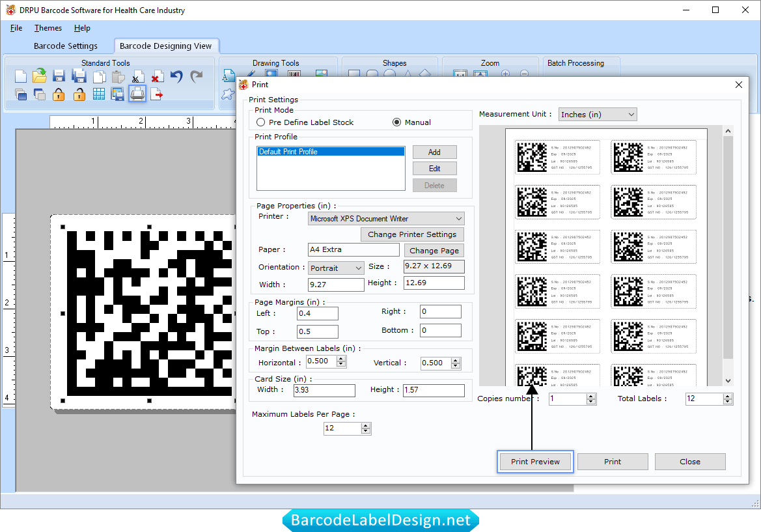
Task: Open the Orientation dropdown
Action: click(x=336, y=268)
